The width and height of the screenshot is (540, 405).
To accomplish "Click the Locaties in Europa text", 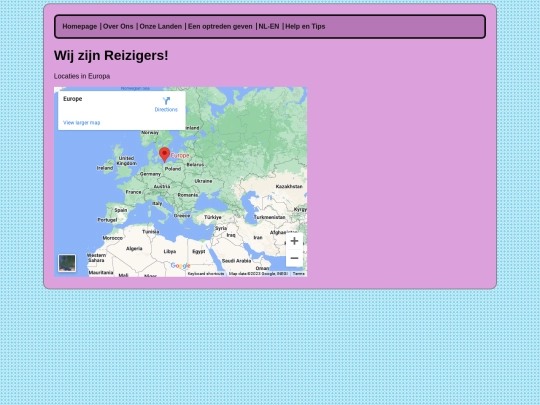I will click(82, 76).
